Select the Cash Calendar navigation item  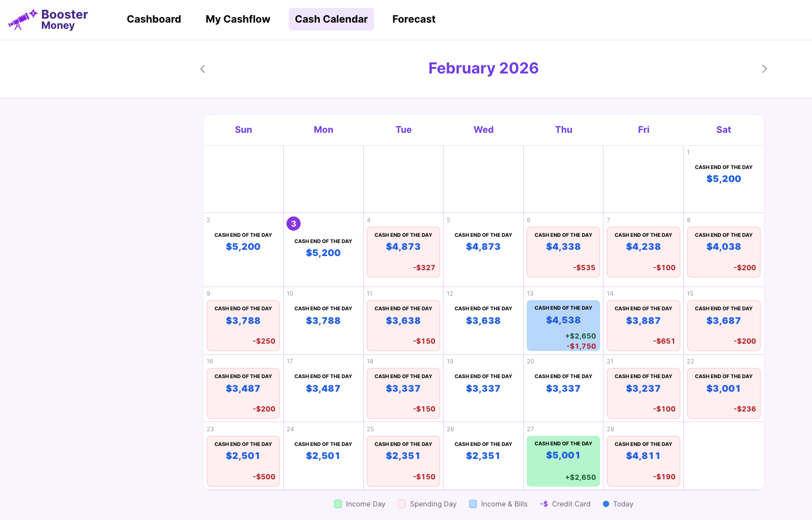(331, 19)
